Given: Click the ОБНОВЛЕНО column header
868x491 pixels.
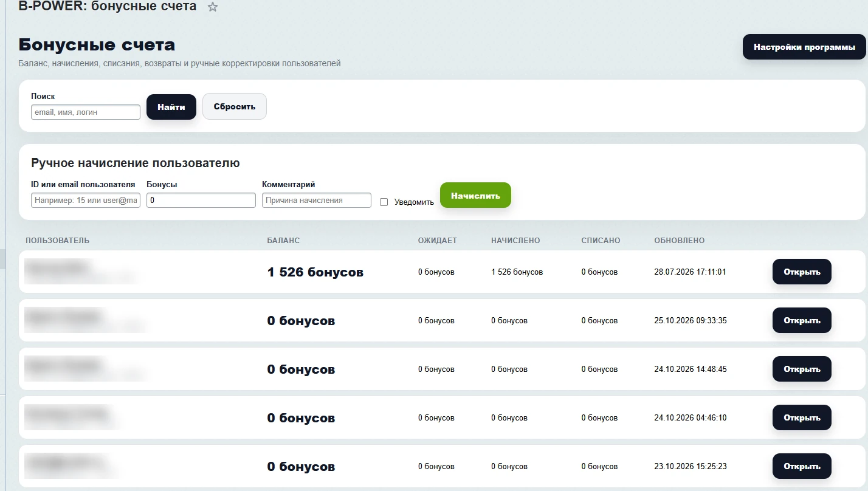Looking at the screenshot, I should [x=680, y=241].
